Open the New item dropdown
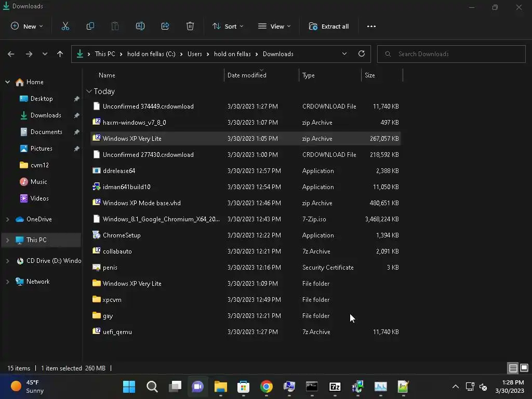The width and height of the screenshot is (532, 399). (x=27, y=26)
